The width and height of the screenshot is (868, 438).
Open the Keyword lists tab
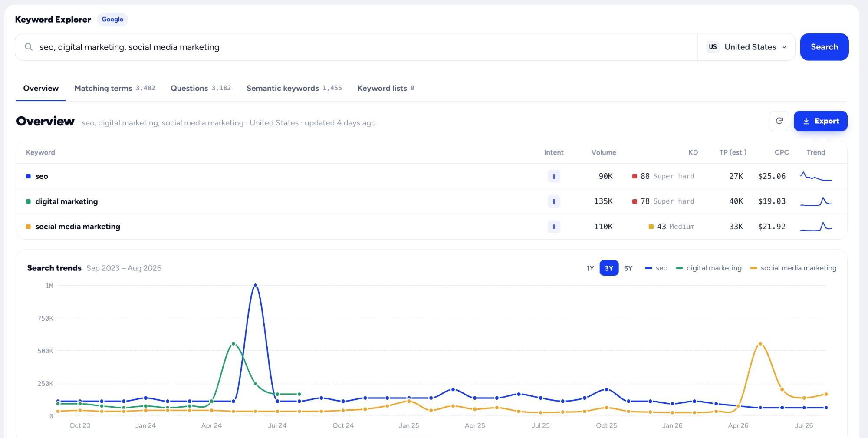tap(386, 88)
